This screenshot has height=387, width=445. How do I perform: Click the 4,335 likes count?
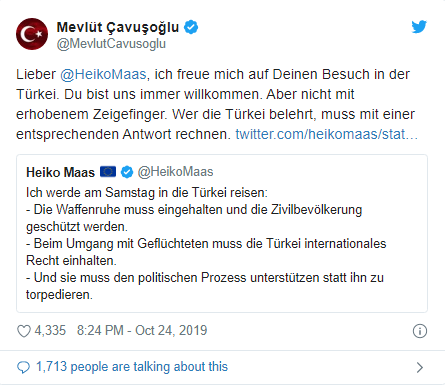[x=50, y=331]
